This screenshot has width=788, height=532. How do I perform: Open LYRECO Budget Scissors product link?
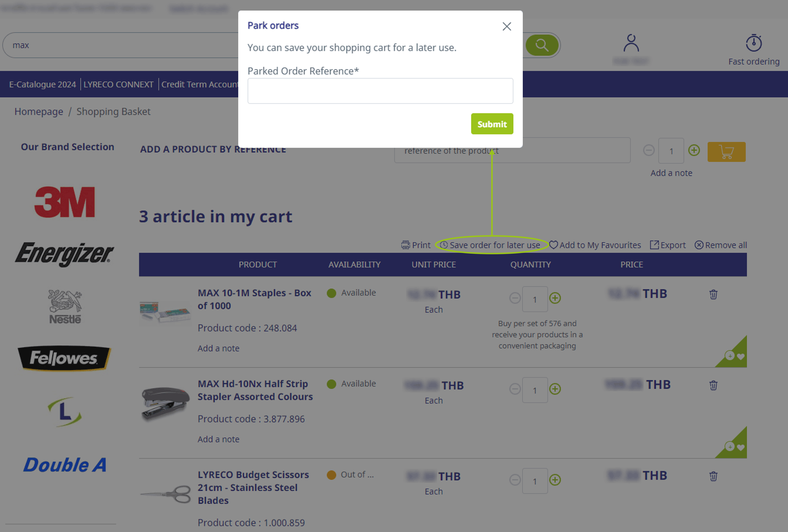tap(253, 488)
